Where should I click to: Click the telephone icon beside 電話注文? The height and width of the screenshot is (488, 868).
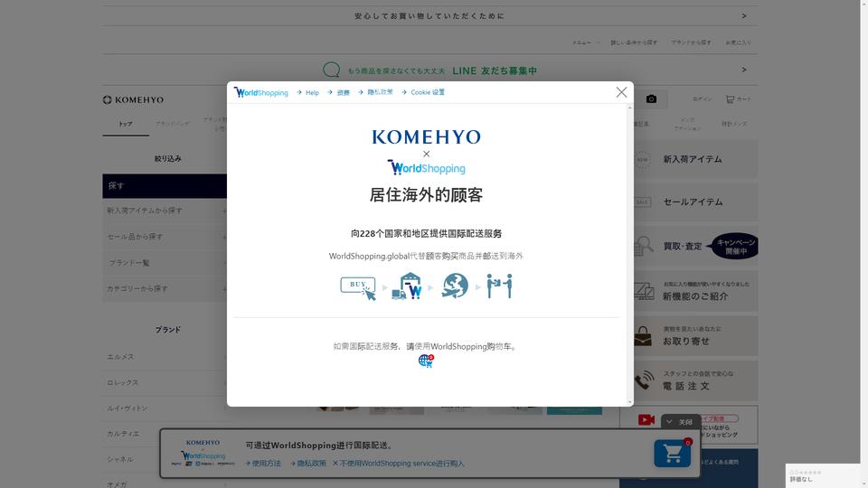pos(645,380)
